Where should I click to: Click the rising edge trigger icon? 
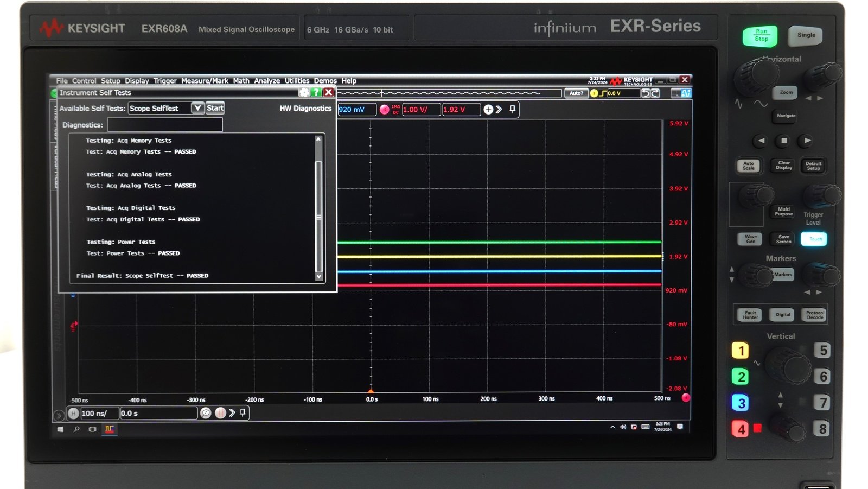pyautogui.click(x=603, y=93)
